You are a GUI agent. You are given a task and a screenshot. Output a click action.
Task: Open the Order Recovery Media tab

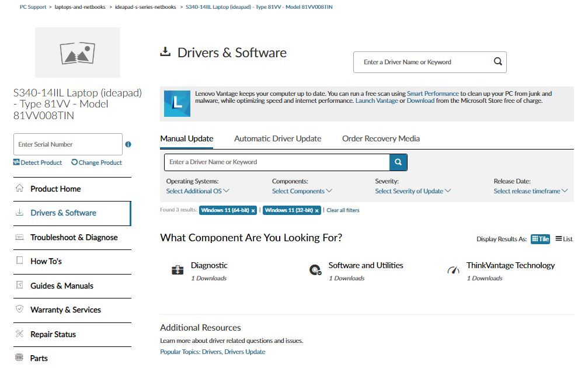tap(381, 138)
